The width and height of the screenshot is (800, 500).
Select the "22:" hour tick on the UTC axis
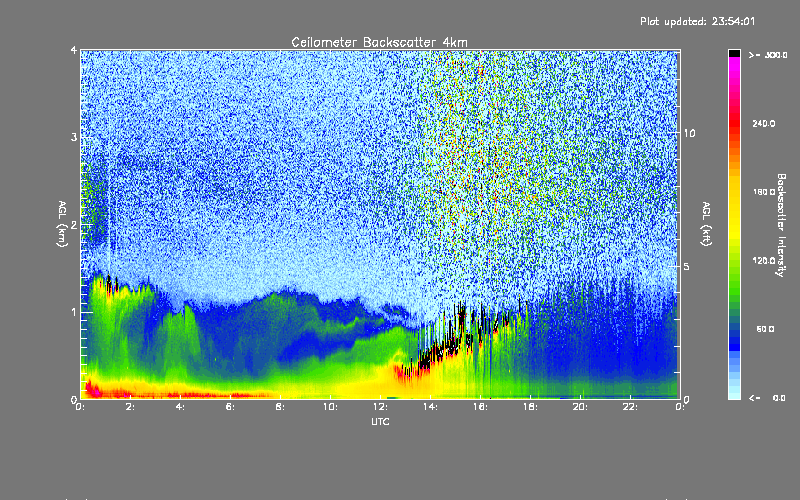point(630,407)
